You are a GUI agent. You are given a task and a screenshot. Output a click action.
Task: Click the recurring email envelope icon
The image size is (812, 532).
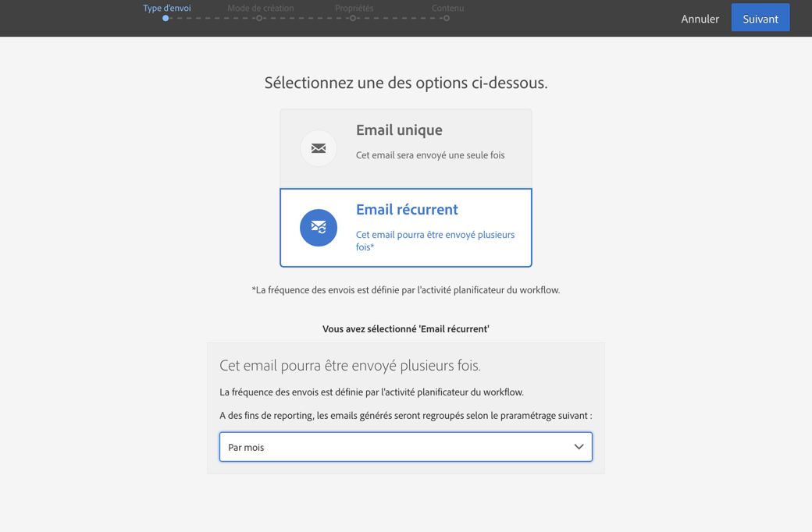(x=319, y=228)
